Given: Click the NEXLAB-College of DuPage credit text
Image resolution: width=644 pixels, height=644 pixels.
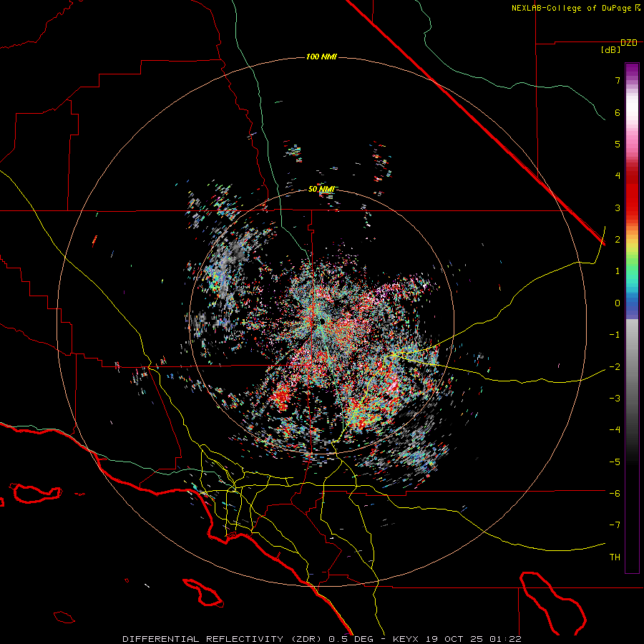Looking at the screenshot, I should tap(572, 8).
